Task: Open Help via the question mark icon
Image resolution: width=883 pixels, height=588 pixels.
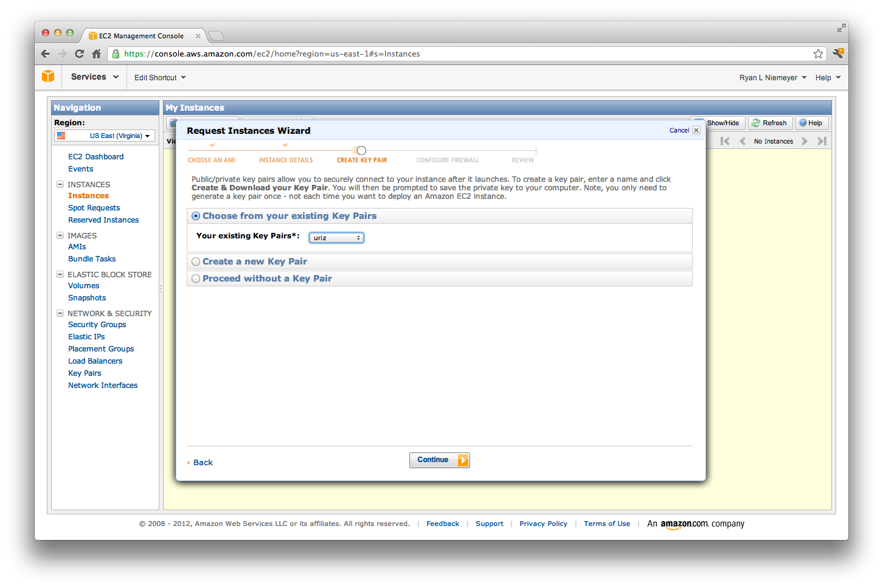Action: (812, 123)
